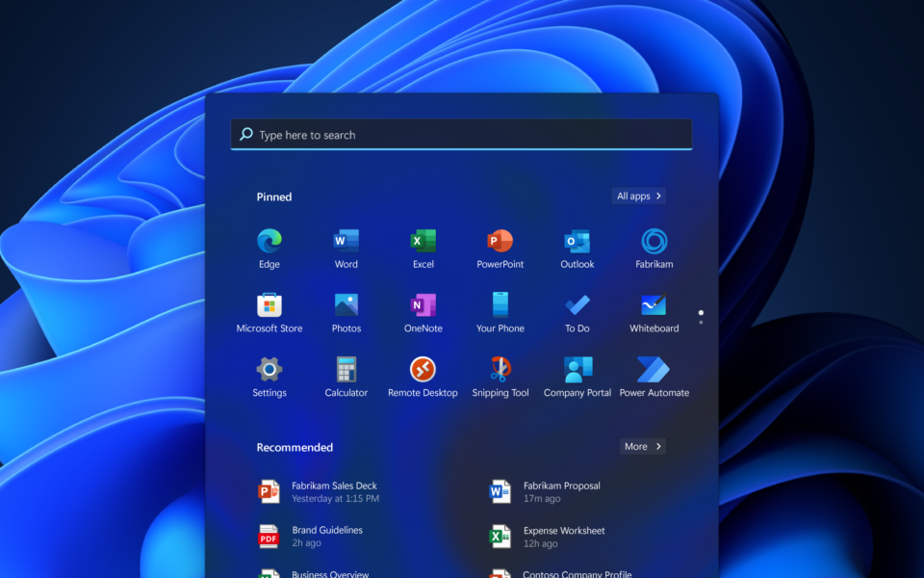Click the search box to type
Screen dimensions: 924x578
coord(462,135)
